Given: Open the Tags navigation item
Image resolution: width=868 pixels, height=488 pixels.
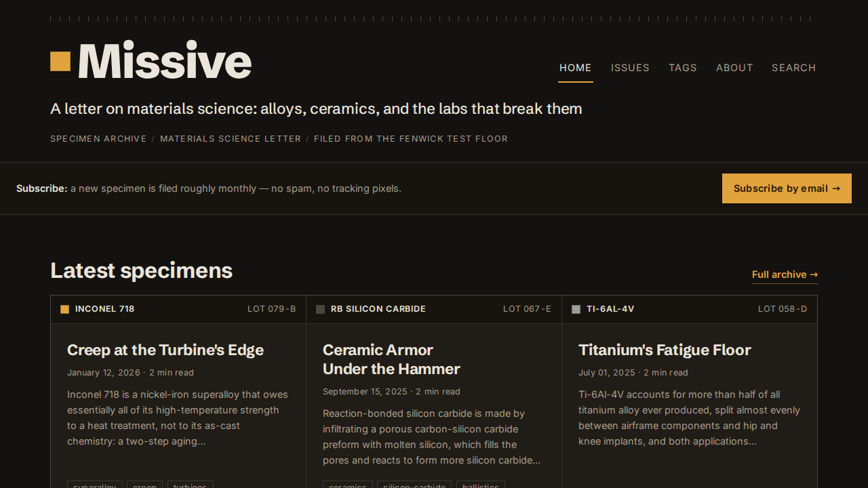Looking at the screenshot, I should click(x=683, y=68).
